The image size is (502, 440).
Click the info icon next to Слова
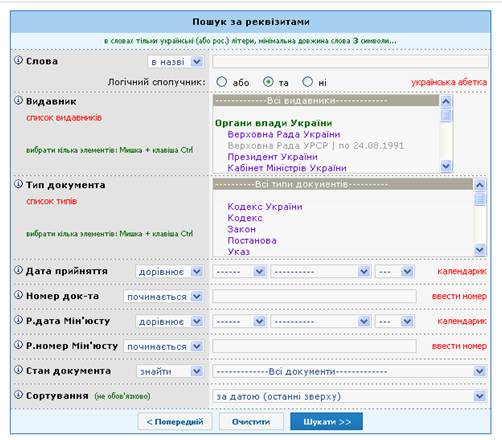coord(18,60)
